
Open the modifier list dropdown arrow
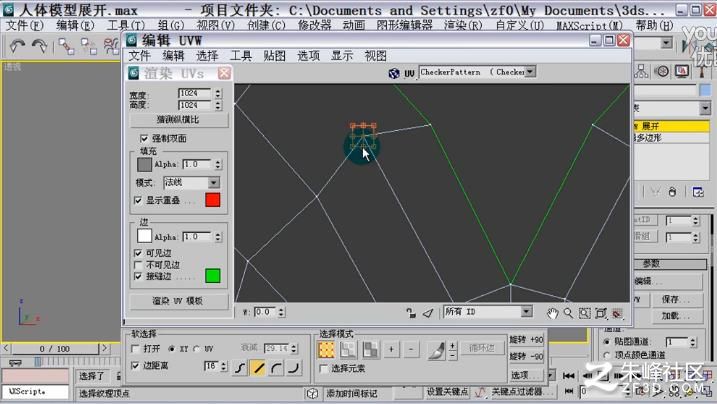point(705,108)
